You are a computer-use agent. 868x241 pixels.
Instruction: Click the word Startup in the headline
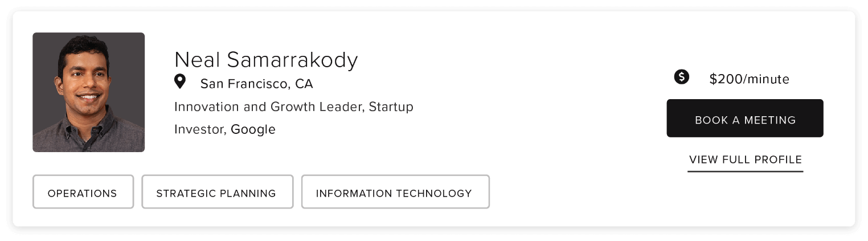tap(391, 107)
